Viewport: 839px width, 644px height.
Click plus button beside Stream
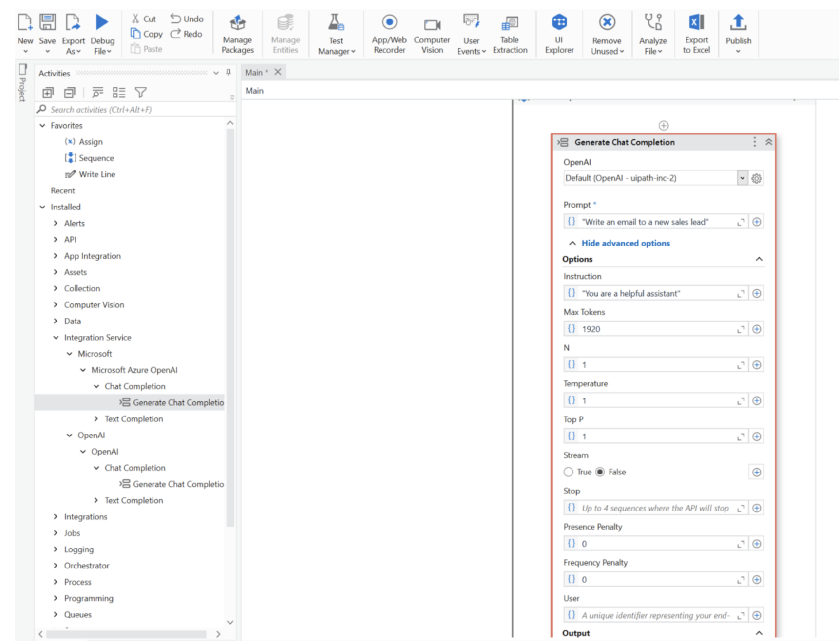coord(756,472)
